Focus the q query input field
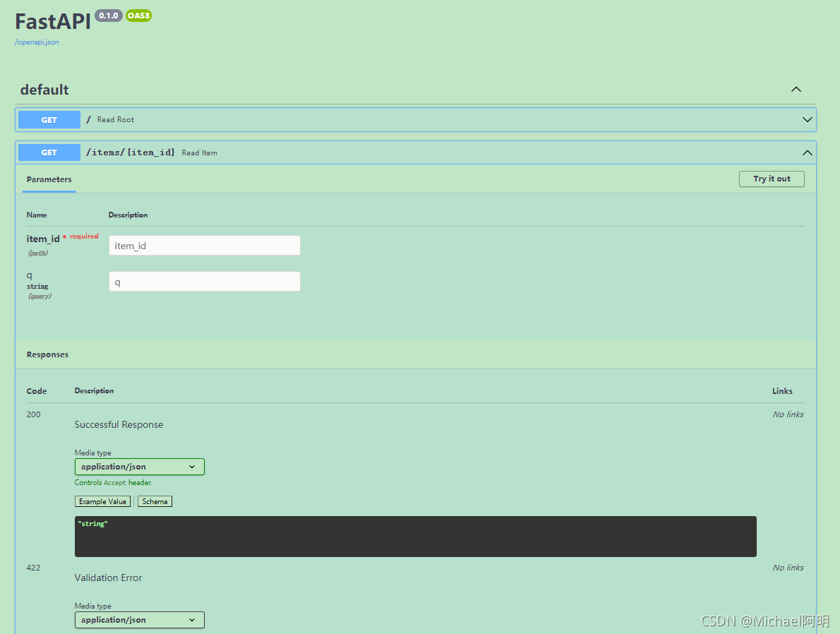 tap(205, 282)
